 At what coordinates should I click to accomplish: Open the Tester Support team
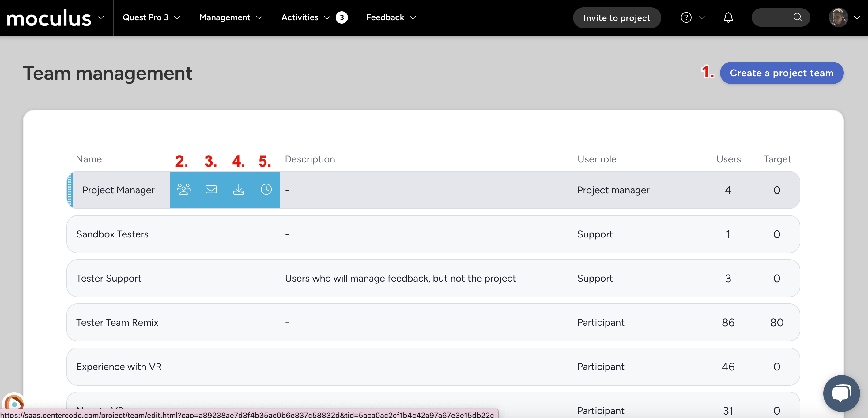pyautogui.click(x=108, y=279)
